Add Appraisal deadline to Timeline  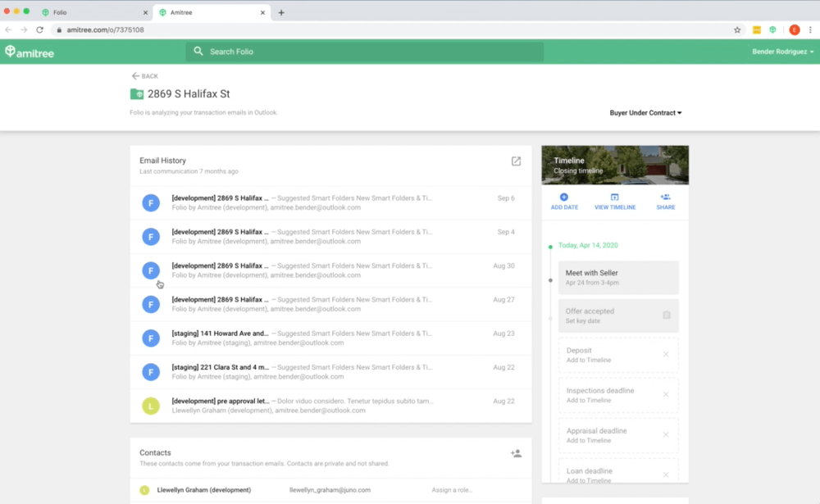[588, 441]
